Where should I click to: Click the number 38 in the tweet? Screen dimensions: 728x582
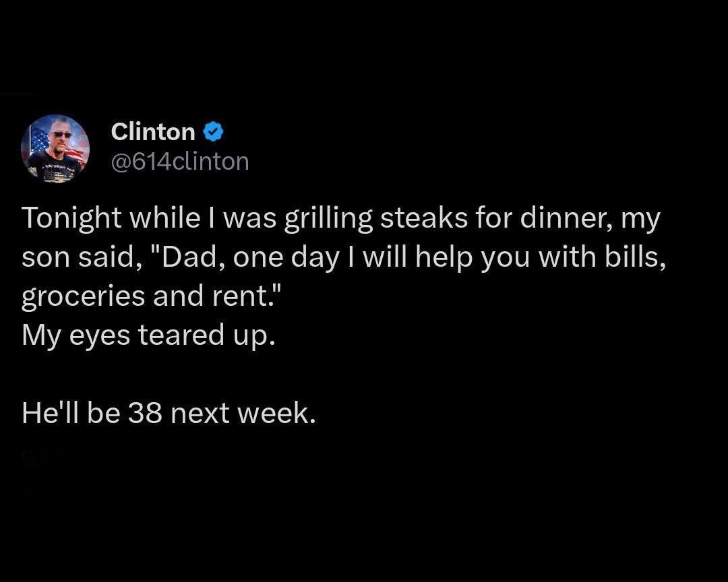(x=145, y=412)
